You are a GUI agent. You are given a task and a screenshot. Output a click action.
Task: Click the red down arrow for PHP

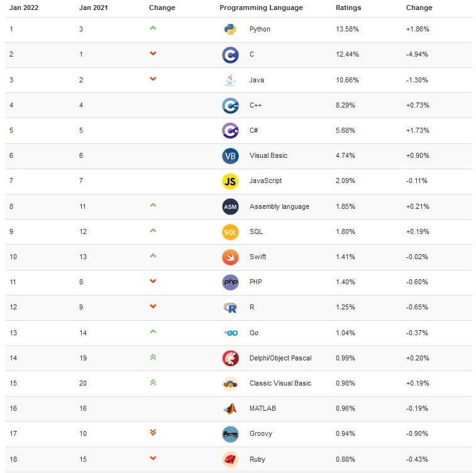(153, 281)
